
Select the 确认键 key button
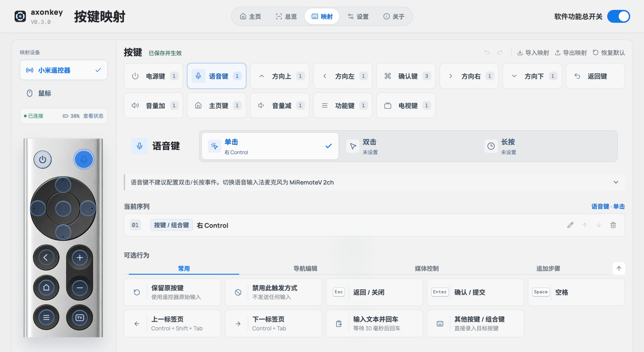[406, 76]
